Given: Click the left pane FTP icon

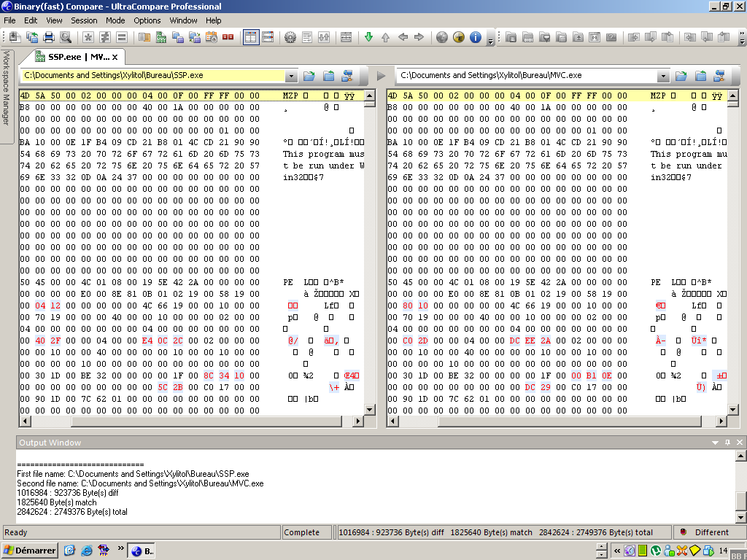Looking at the screenshot, I should click(348, 76).
